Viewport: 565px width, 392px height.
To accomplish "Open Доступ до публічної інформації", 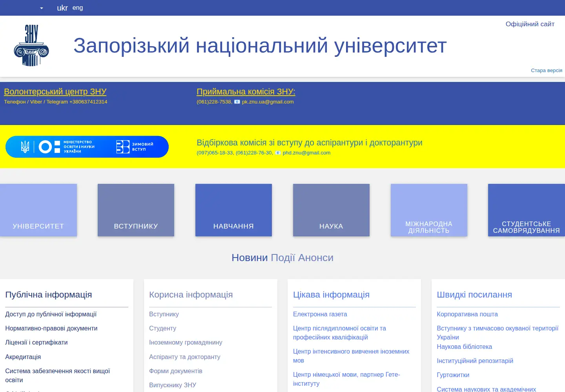I will pyautogui.click(x=51, y=314).
